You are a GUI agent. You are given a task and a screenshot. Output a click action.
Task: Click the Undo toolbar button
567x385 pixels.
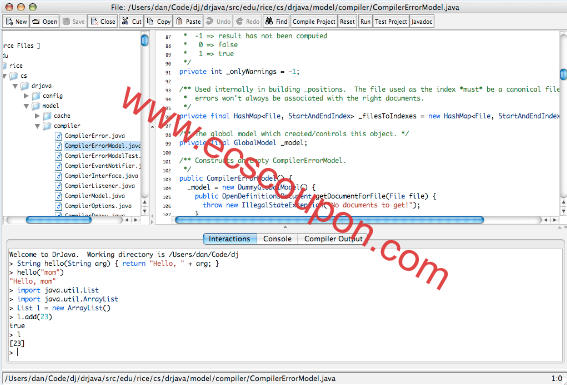[218, 22]
